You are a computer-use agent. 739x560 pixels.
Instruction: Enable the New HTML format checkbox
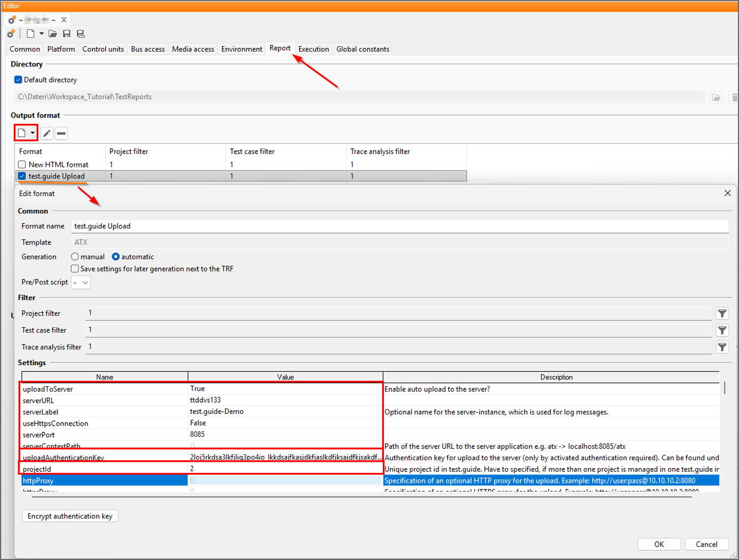[22, 165]
